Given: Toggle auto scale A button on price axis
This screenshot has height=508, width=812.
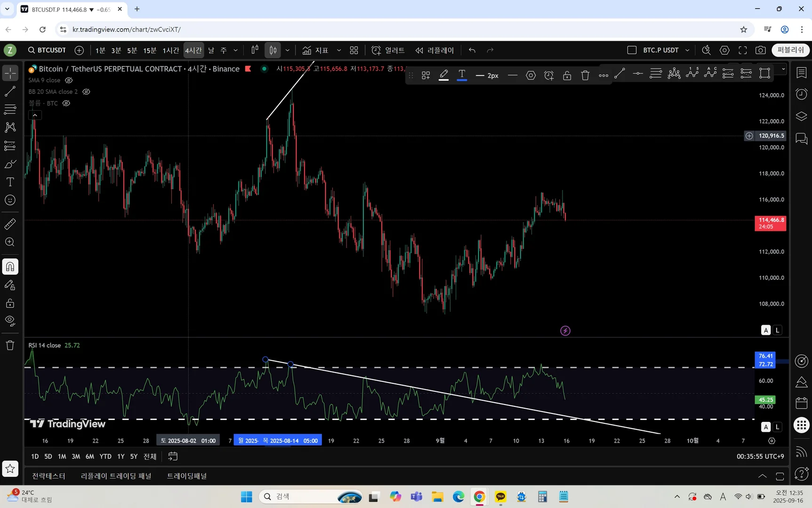Looking at the screenshot, I should (x=766, y=330).
